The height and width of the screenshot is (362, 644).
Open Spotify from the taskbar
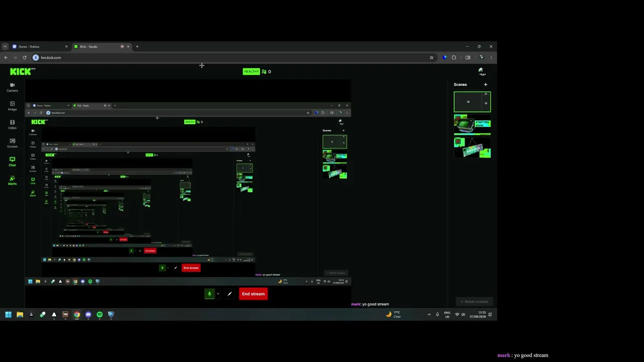100,315
